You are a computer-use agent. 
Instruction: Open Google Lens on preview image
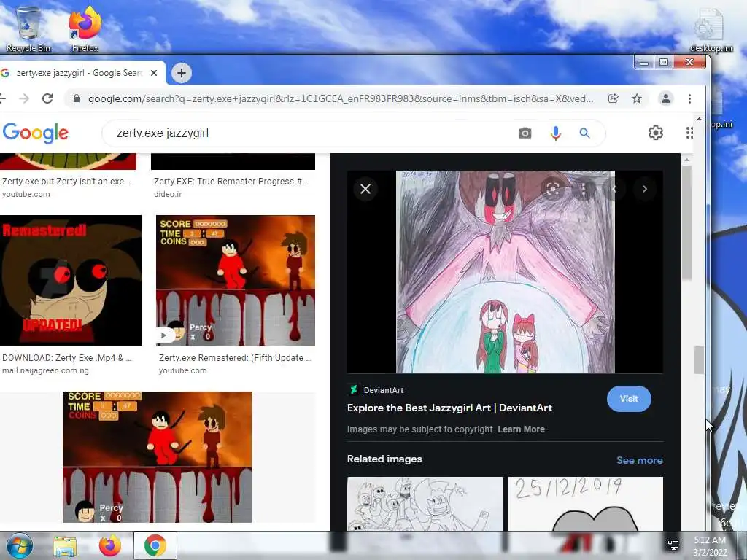click(x=553, y=189)
